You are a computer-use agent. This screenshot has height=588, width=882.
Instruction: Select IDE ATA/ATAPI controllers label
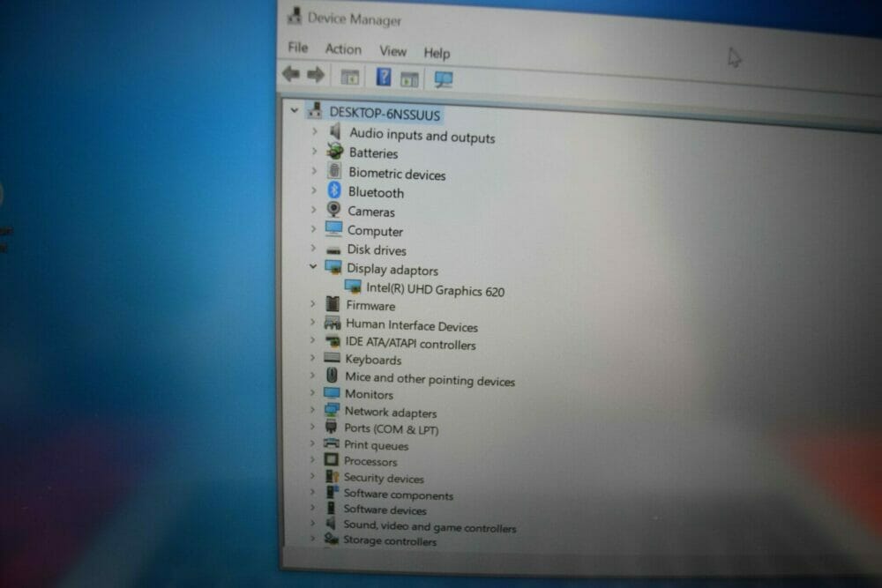pyautogui.click(x=411, y=344)
